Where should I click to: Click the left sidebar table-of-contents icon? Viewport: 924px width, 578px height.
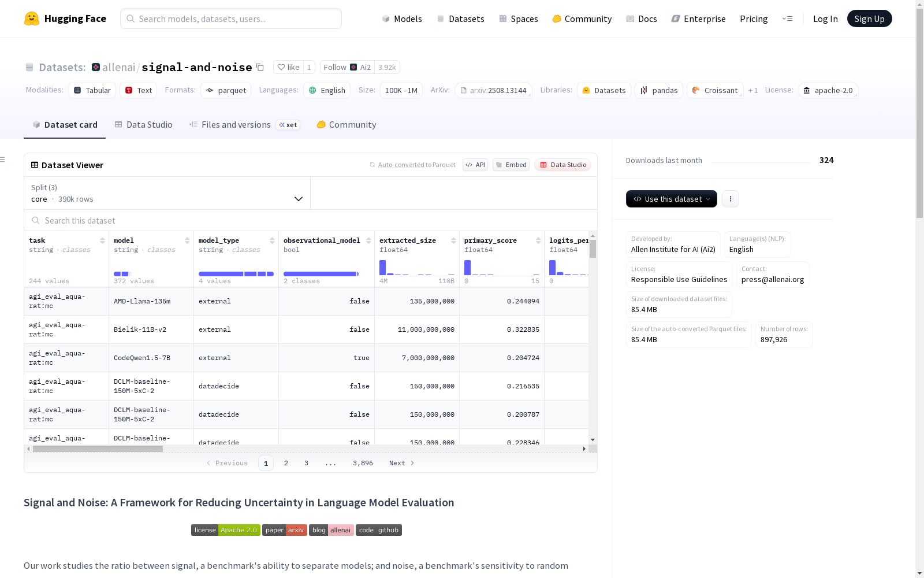point(3,160)
